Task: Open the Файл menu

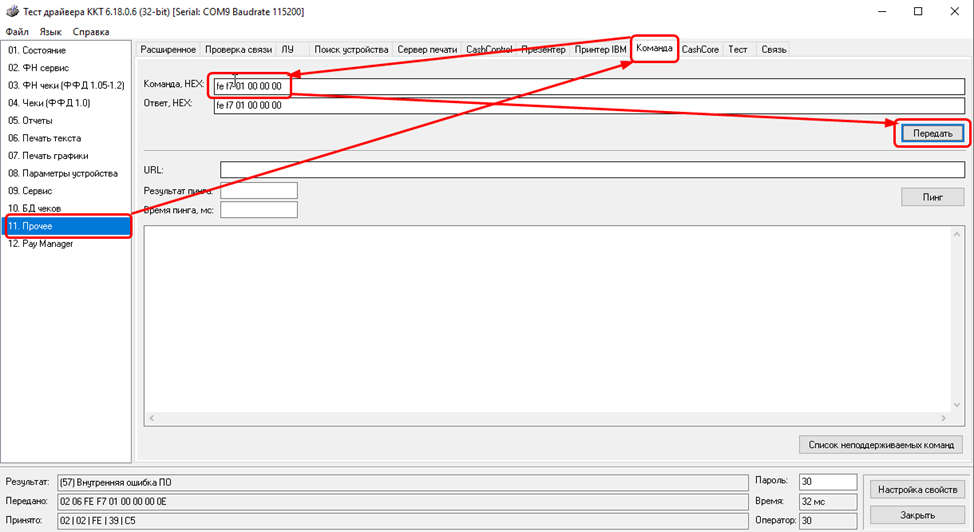Action: click(x=17, y=32)
